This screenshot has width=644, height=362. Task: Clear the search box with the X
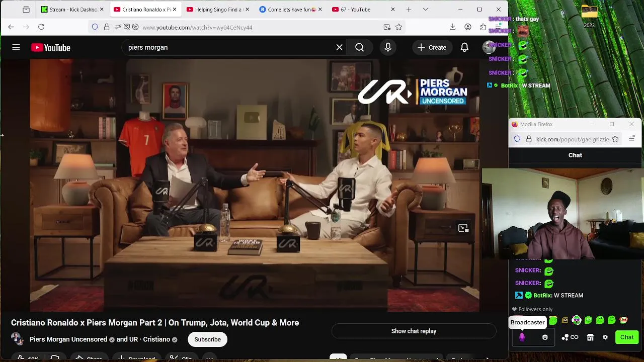point(340,47)
